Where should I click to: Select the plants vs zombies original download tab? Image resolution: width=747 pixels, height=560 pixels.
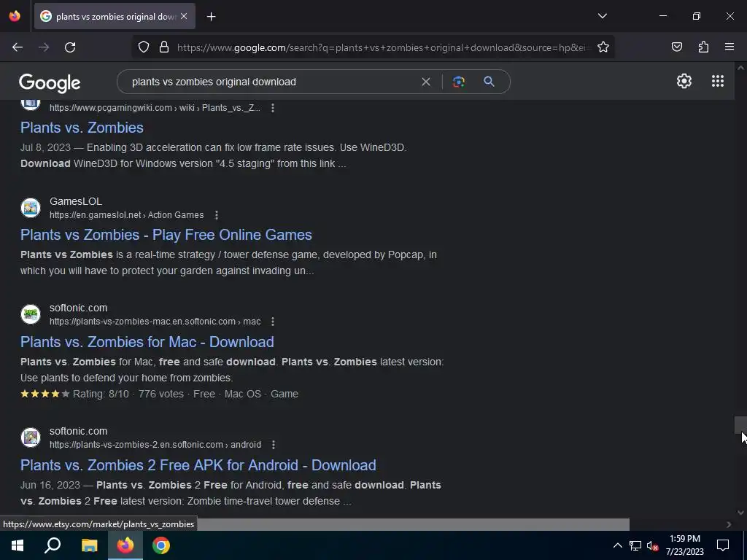pos(115,17)
